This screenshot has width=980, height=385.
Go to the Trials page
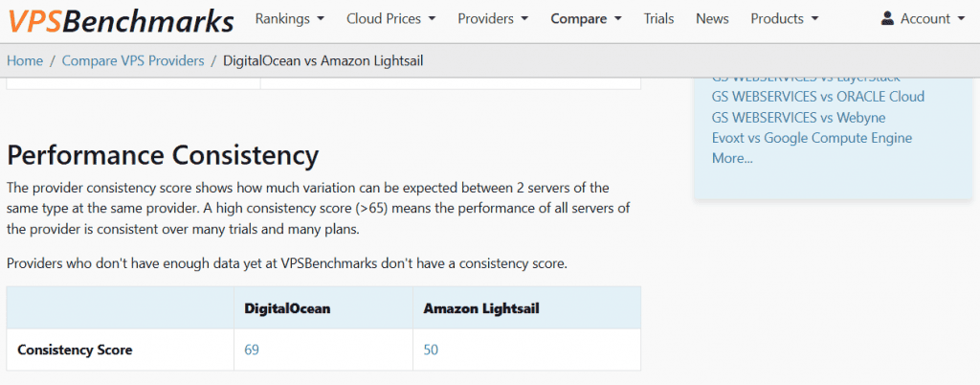click(658, 18)
